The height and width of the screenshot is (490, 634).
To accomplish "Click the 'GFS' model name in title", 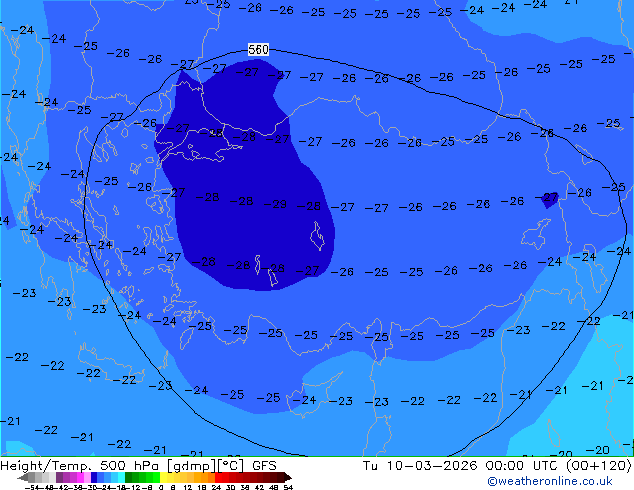I will pyautogui.click(x=264, y=466).
